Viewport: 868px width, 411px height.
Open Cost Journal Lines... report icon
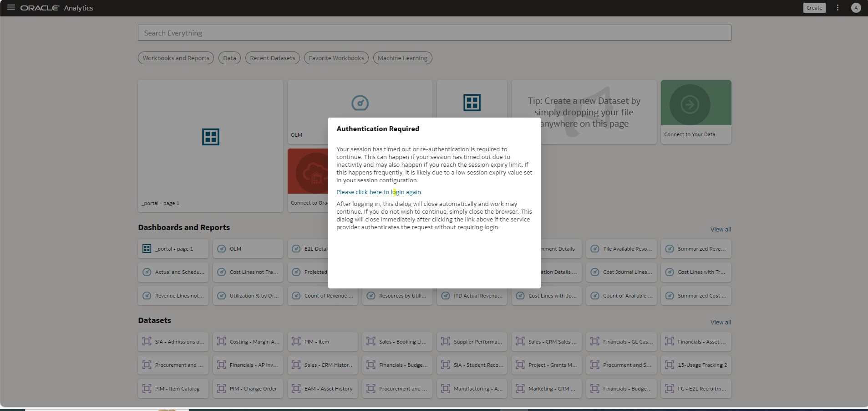coord(594,272)
